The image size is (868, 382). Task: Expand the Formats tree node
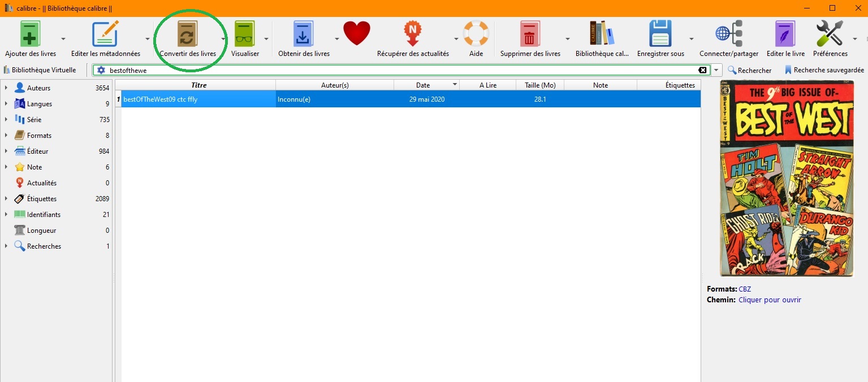(x=6, y=136)
